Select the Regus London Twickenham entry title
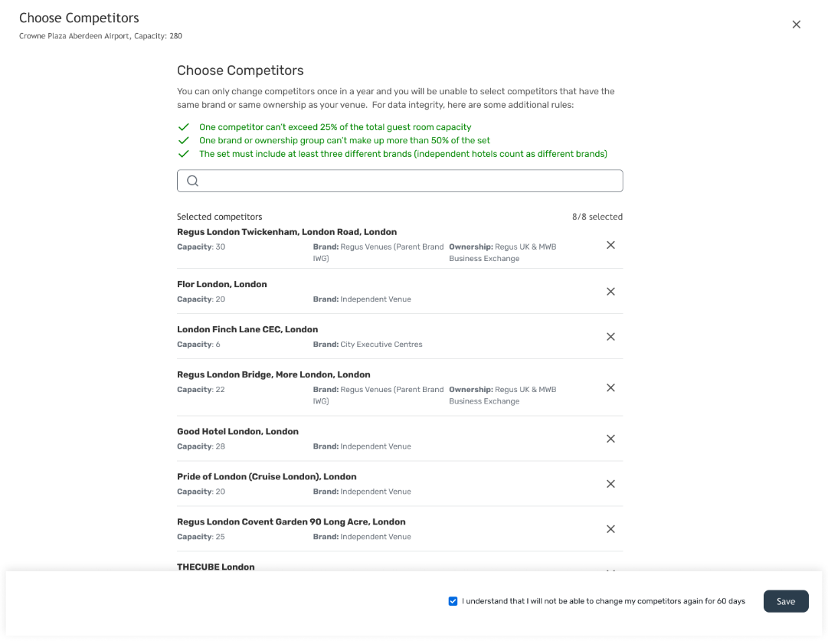This screenshot has height=644, width=828. pyautogui.click(x=286, y=232)
